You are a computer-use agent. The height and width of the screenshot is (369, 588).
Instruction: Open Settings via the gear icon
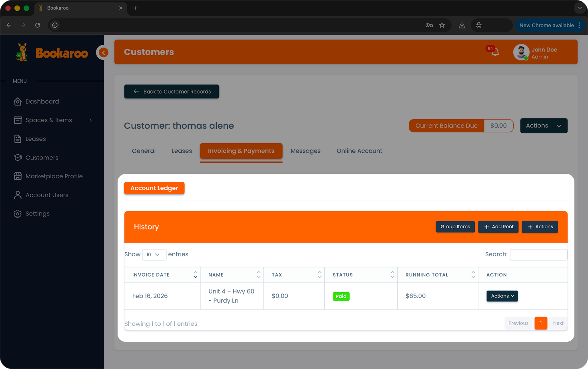(18, 213)
